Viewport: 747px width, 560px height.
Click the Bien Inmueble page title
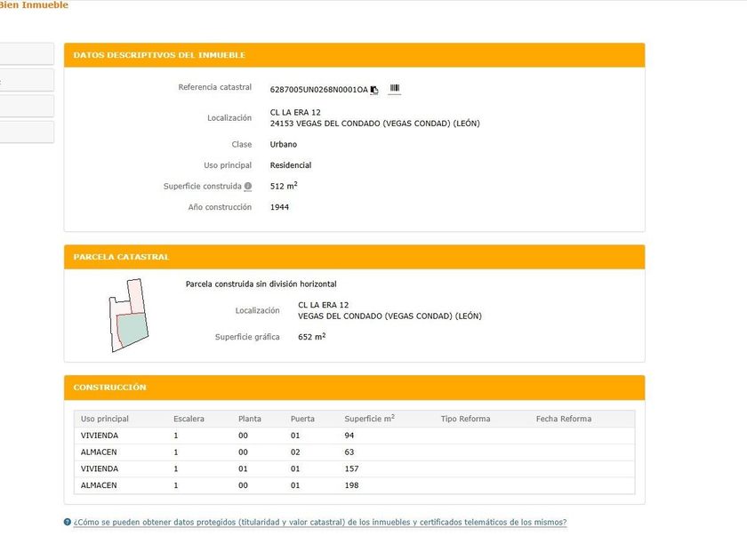(x=34, y=5)
